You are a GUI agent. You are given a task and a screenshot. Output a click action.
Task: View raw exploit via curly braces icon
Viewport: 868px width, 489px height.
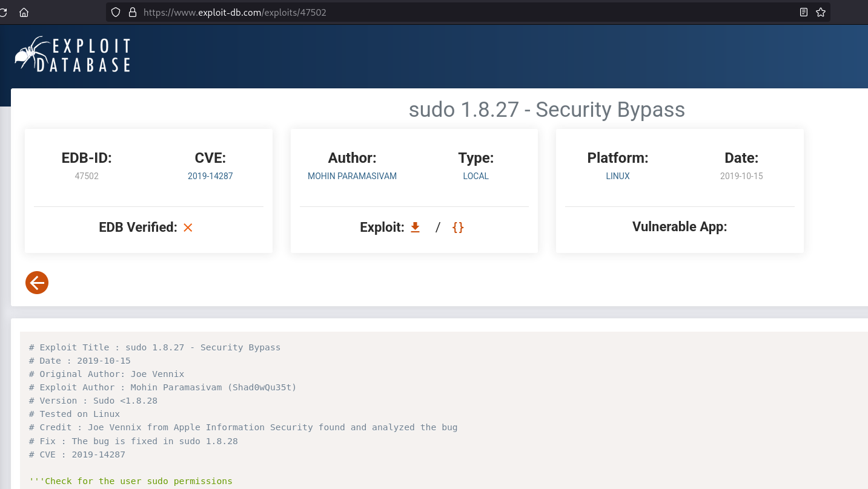458,228
